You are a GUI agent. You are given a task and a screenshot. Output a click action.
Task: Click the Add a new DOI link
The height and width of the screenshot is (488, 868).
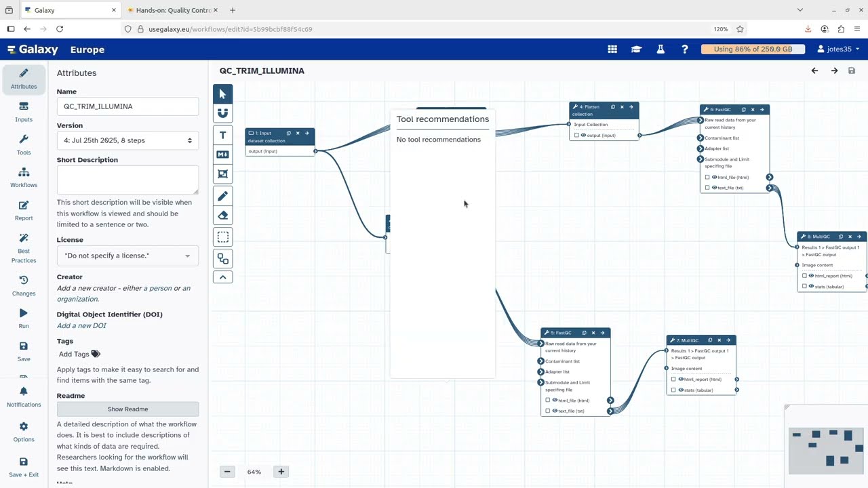tap(81, 325)
